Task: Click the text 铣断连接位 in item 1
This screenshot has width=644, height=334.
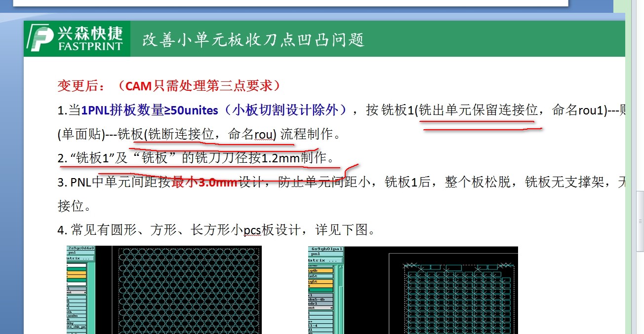Action: click(181, 134)
